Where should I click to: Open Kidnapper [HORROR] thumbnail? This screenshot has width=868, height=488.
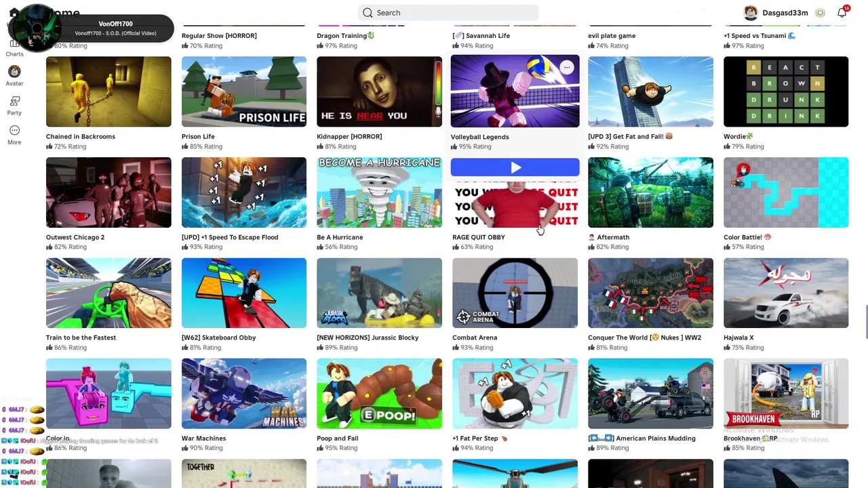(x=379, y=91)
